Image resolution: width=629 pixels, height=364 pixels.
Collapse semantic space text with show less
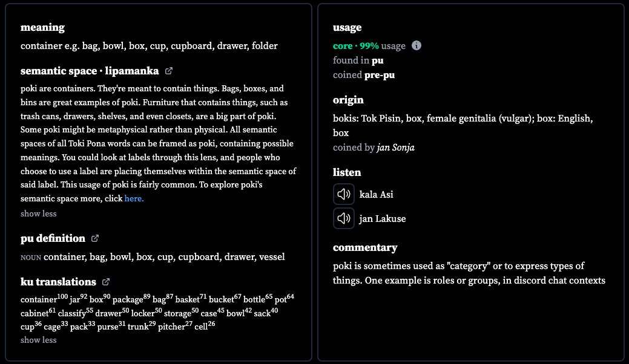point(39,213)
